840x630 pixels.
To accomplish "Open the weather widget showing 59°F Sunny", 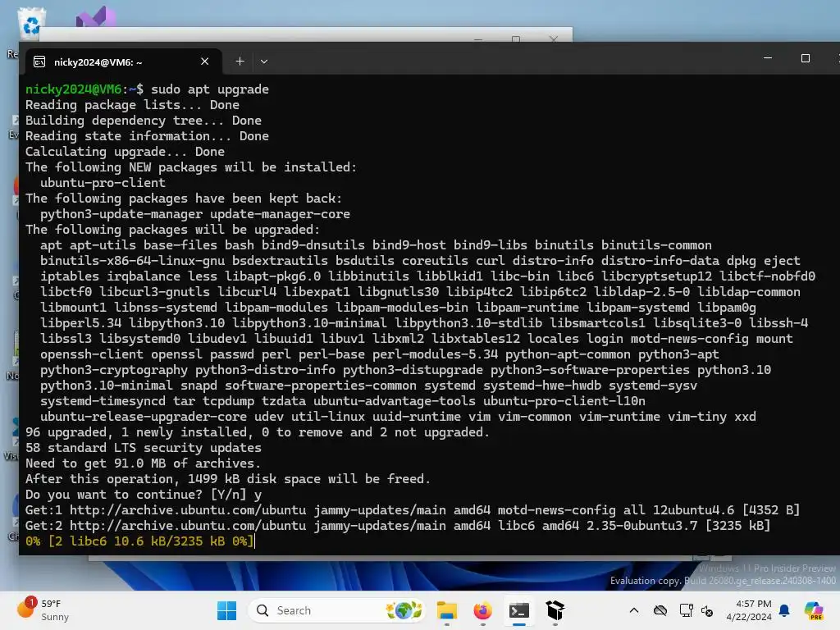I will (43, 610).
